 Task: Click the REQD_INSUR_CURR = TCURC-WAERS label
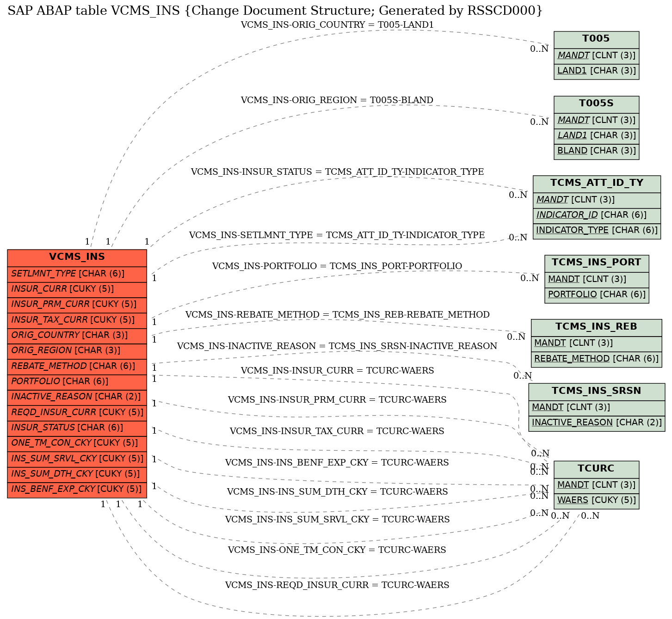coord(337,585)
